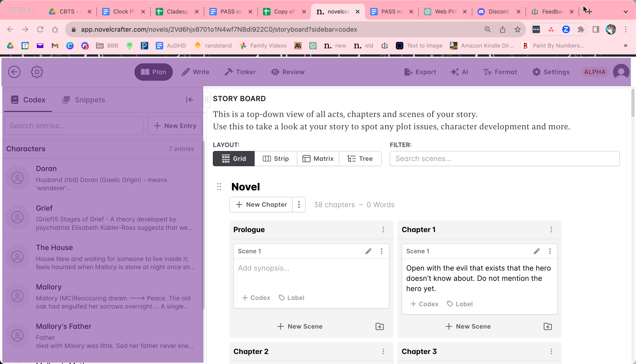
Task: Open the Write tab
Action: [195, 72]
